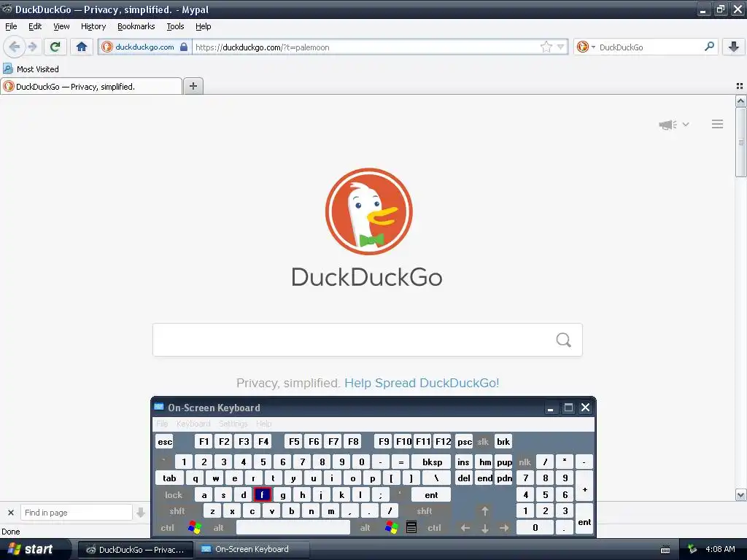
Task: Expand chevron next to megaphone icon
Action: click(x=686, y=124)
